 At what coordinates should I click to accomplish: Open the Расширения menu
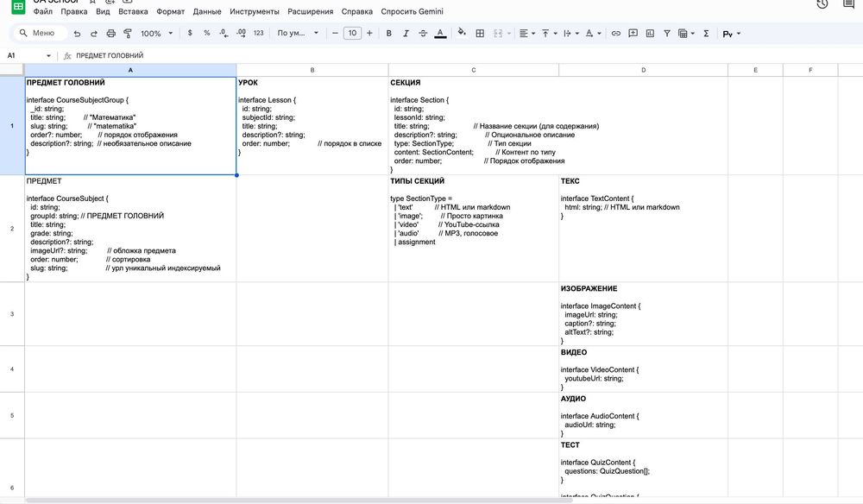tap(311, 11)
